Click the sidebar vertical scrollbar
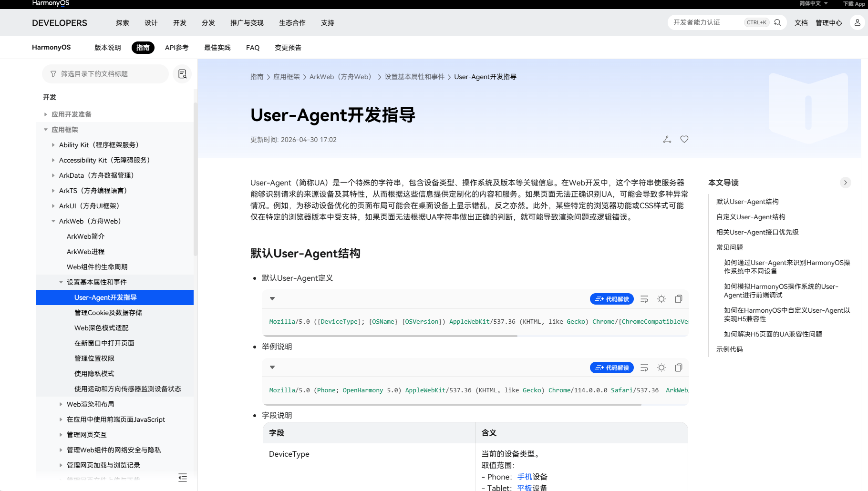Image resolution: width=868 pixels, height=491 pixels. click(196, 179)
